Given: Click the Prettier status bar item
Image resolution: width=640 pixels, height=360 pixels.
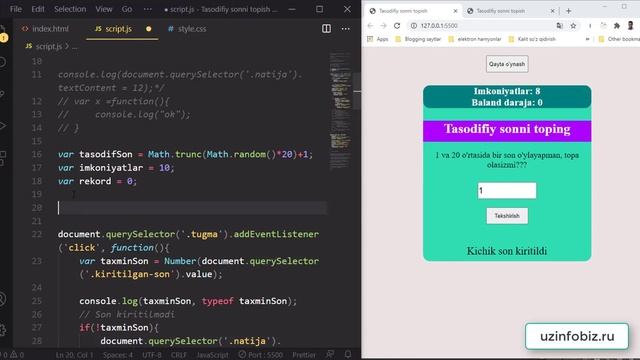Looking at the screenshot, I should [x=304, y=355].
